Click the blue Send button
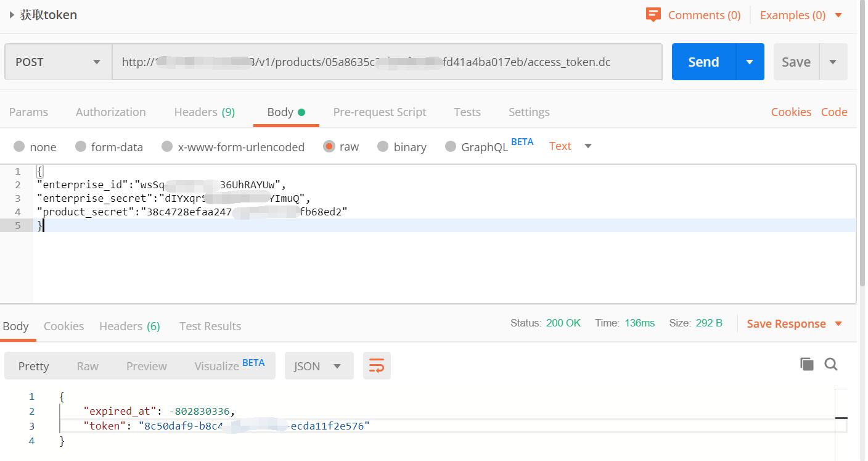Viewport: 868px width, 461px height. click(x=703, y=62)
